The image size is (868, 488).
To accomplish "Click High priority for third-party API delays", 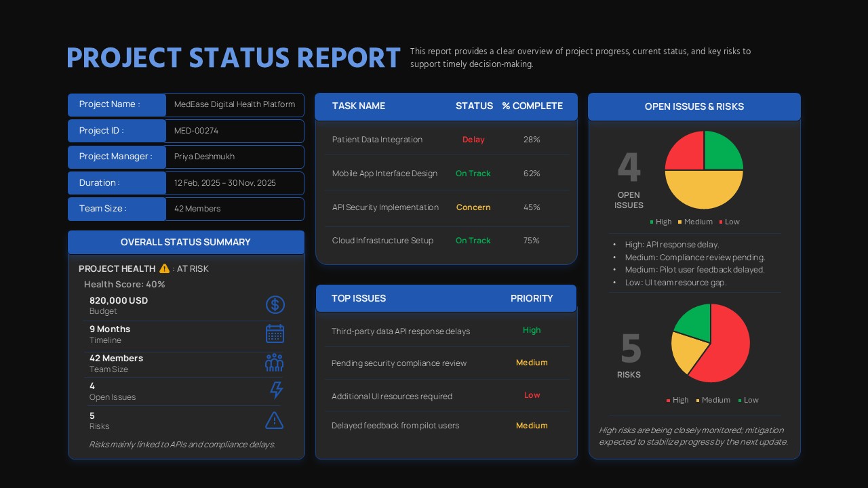I will click(532, 331).
